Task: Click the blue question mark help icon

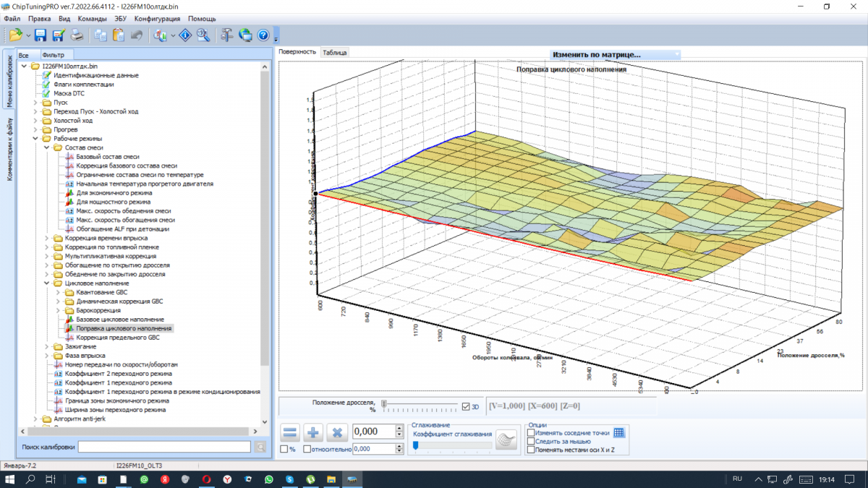Action: [x=263, y=35]
